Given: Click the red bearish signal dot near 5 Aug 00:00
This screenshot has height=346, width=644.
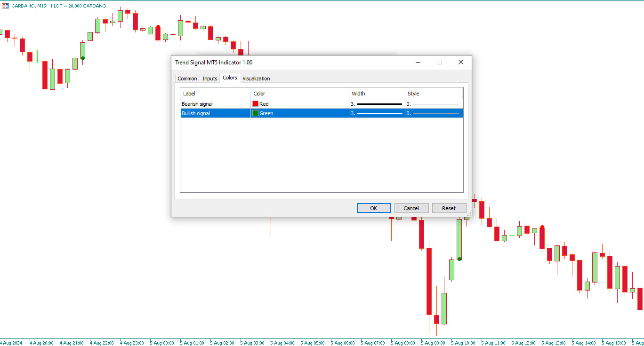Looking at the screenshot, I should pyautogui.click(x=158, y=27).
